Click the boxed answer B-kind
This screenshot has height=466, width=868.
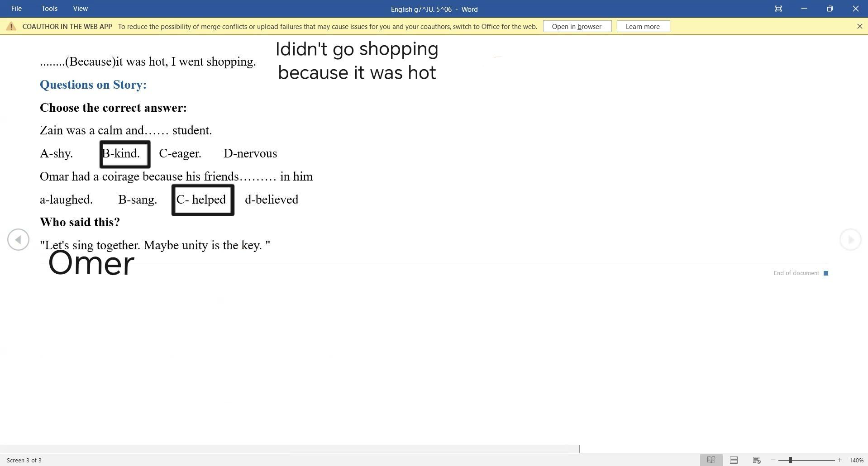pos(125,154)
